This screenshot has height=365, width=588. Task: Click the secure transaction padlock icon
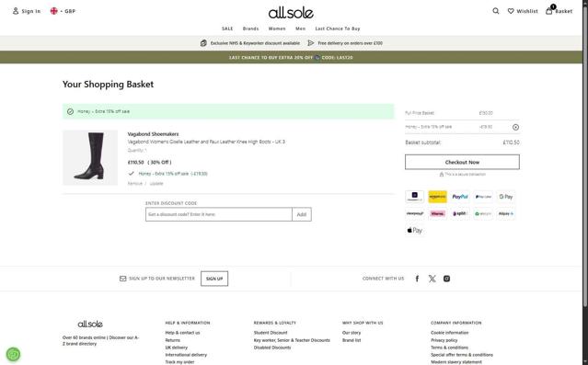442,175
